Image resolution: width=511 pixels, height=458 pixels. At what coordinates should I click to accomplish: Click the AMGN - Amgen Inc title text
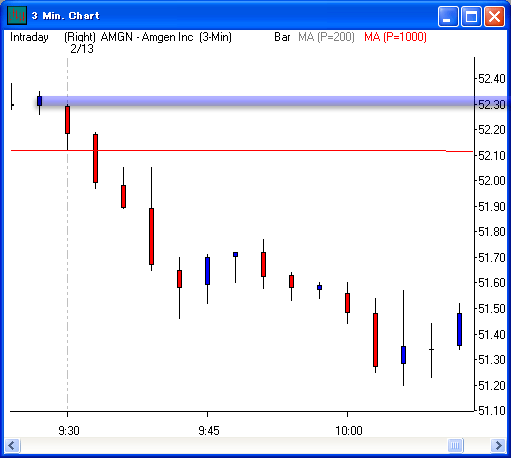[x=147, y=37]
